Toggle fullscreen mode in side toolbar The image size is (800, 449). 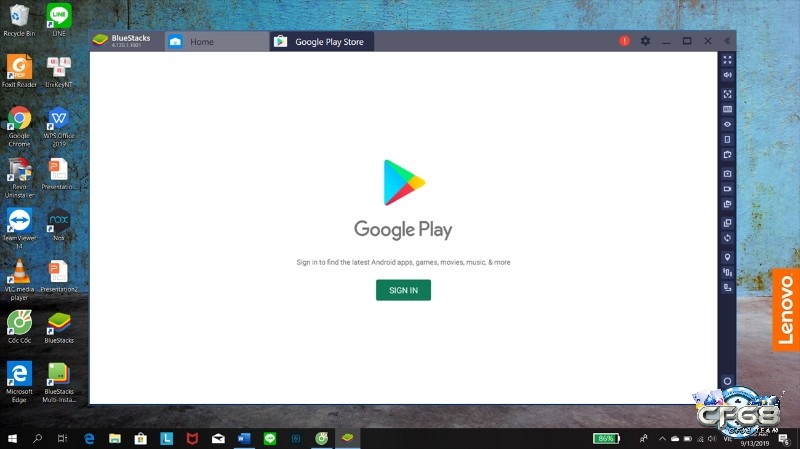click(727, 60)
